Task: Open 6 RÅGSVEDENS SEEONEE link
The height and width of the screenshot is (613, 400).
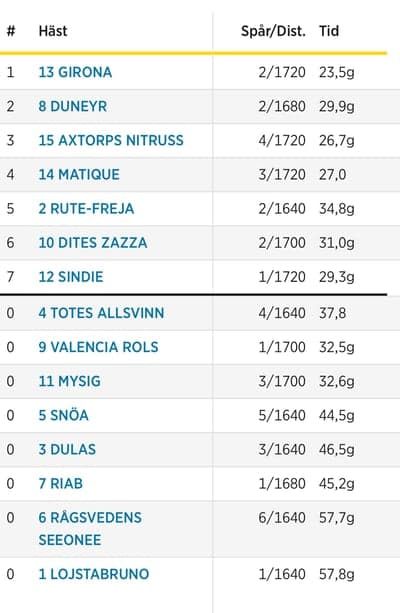Action: point(90,529)
